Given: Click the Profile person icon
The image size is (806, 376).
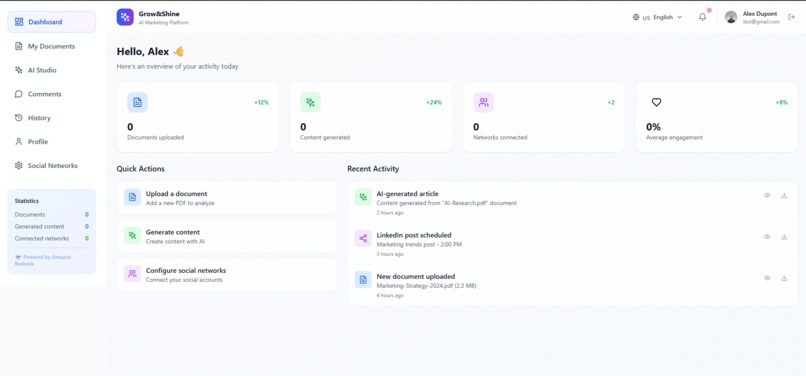Looking at the screenshot, I should tap(19, 141).
